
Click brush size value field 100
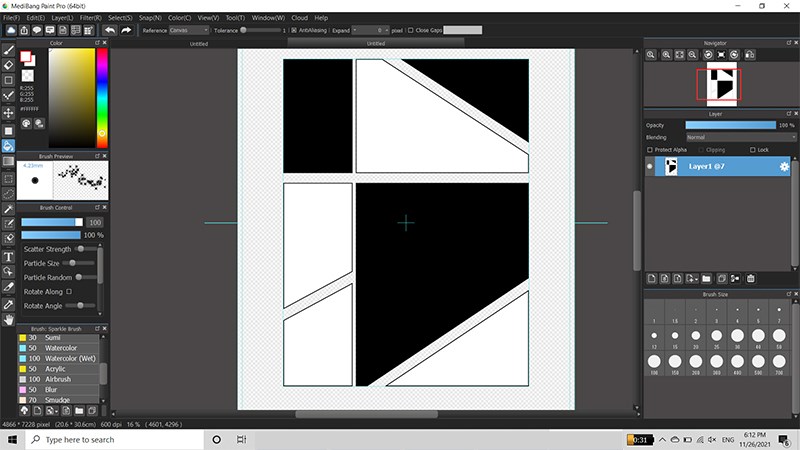pos(95,222)
